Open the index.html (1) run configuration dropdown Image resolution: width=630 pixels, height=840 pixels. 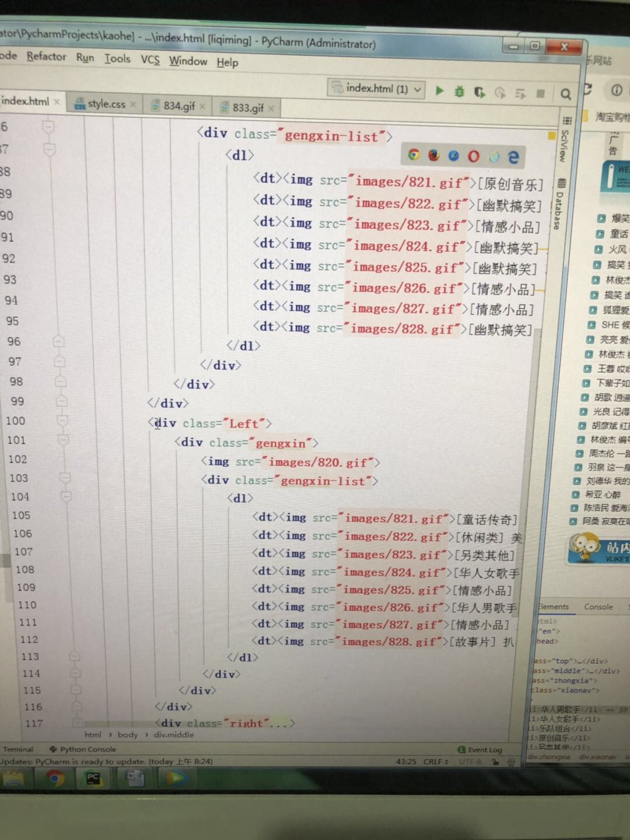[376, 89]
